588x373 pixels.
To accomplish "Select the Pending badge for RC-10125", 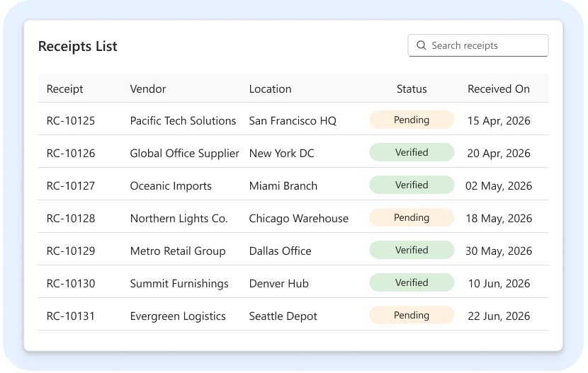I will pos(412,120).
